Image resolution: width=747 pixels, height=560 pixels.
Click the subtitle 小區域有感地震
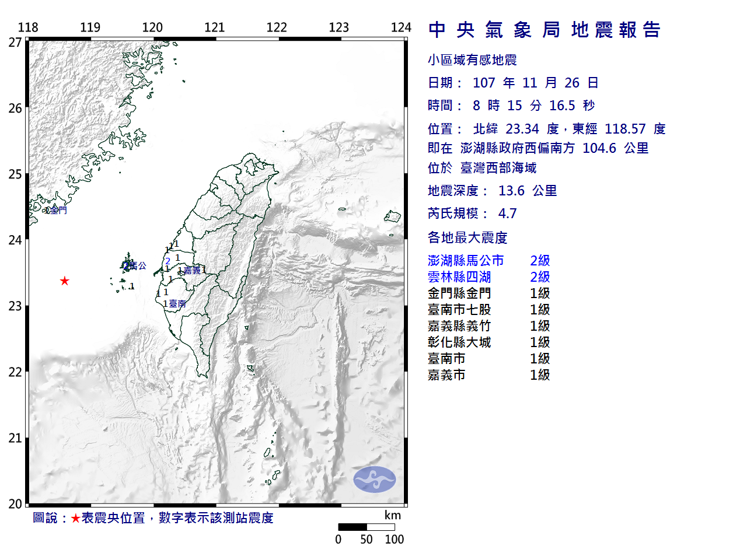472,60
